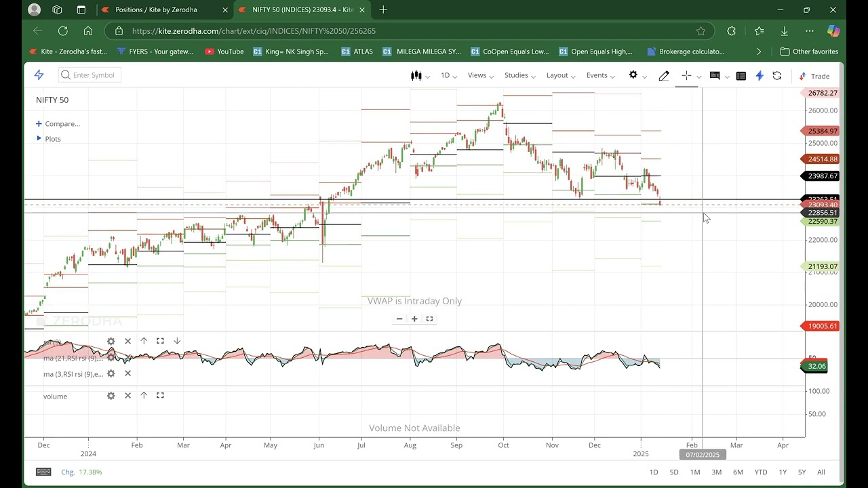The height and width of the screenshot is (488, 868).
Task: Toggle keyboard shortcuts icon at bottom left
Action: click(43, 472)
